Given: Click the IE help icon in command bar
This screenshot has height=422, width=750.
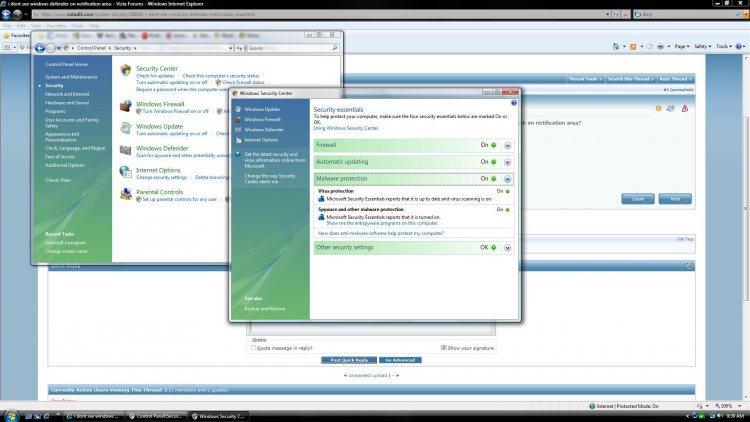Looking at the screenshot, I should [739, 46].
